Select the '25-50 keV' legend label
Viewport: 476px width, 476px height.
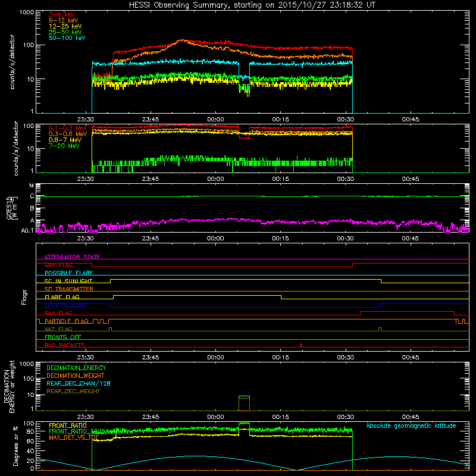[x=65, y=32]
